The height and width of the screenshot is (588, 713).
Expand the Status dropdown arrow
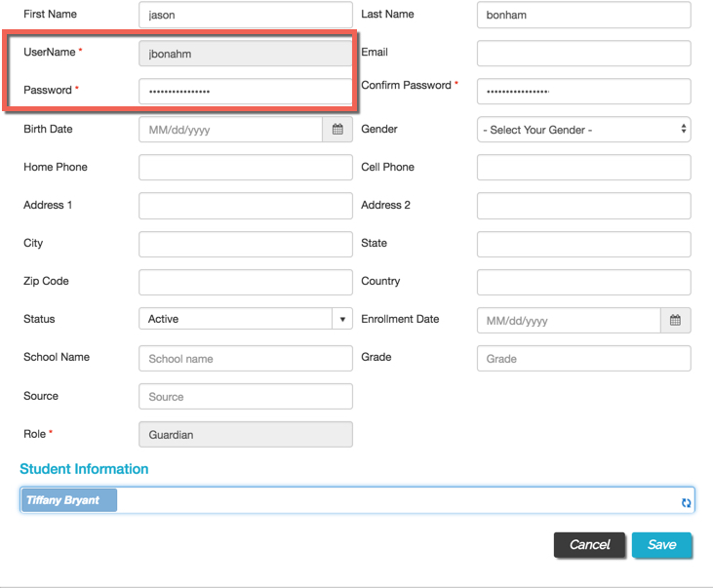[342, 319]
